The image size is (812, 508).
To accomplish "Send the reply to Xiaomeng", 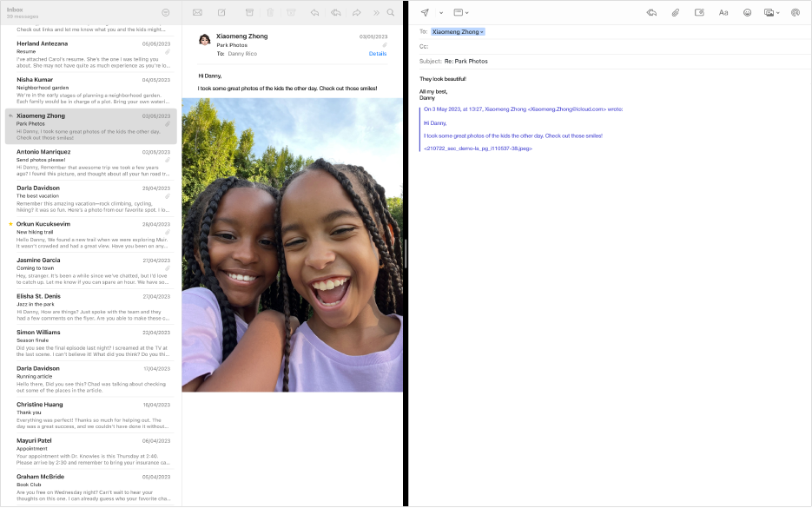I will [x=424, y=11].
